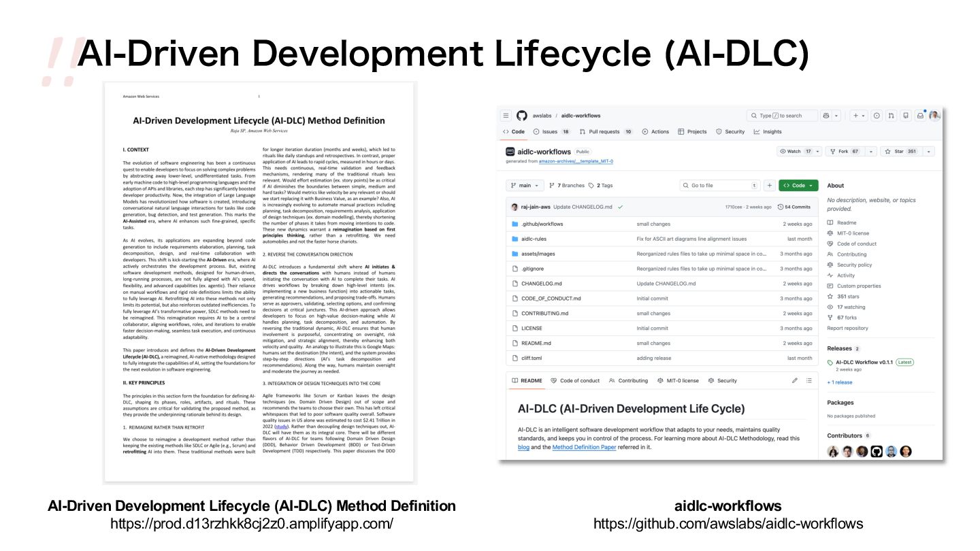This screenshot has height=551, width=980.
Task: Open the user profile avatar menu
Action: [x=935, y=116]
